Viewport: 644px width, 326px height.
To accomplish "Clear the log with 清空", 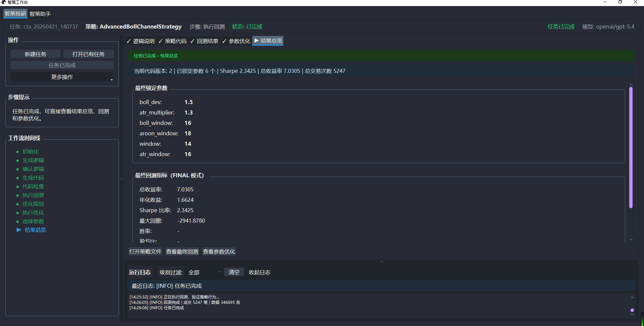I will [x=234, y=272].
